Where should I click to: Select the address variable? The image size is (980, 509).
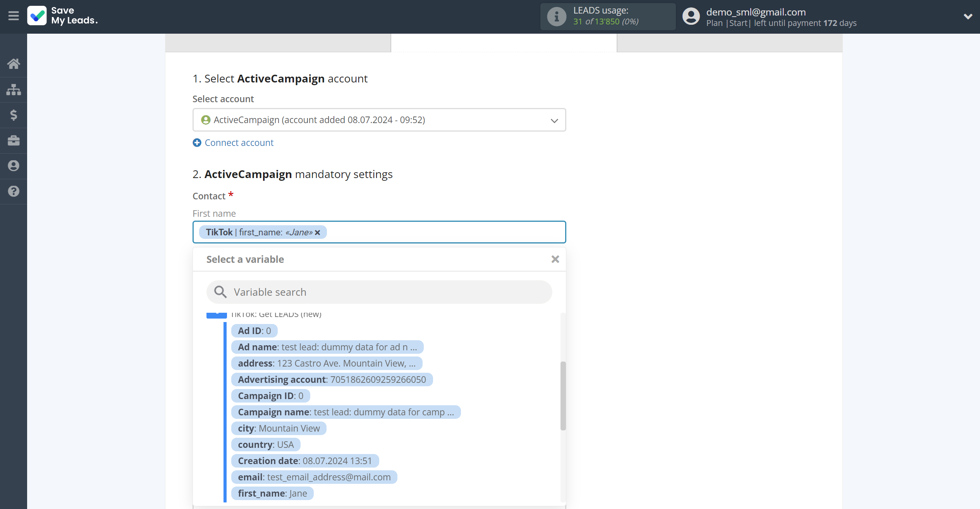[x=327, y=363]
